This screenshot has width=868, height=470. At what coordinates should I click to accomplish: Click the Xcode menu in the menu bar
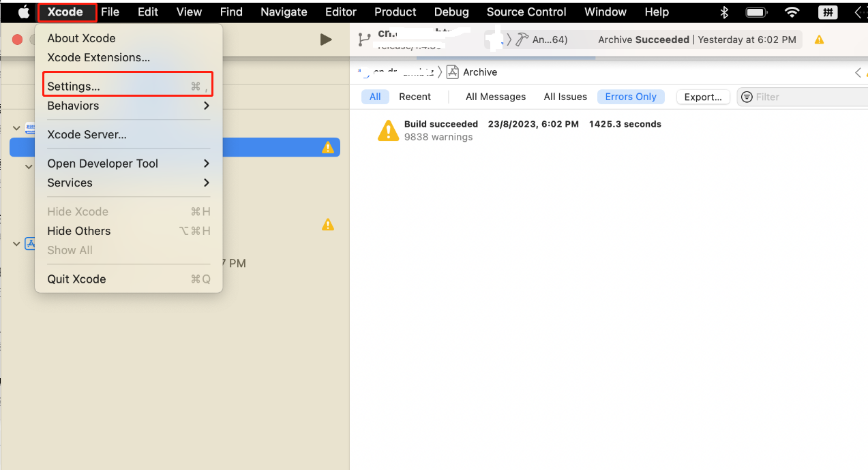click(x=65, y=12)
